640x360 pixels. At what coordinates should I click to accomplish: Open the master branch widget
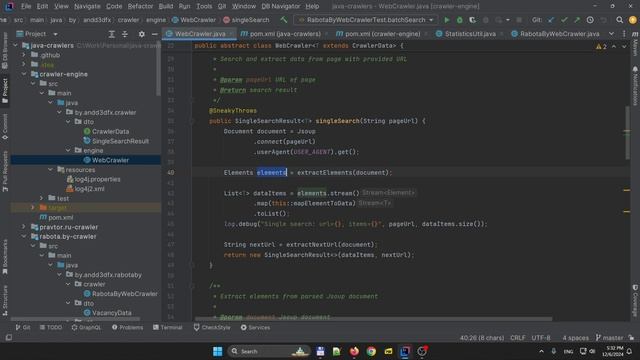point(609,338)
